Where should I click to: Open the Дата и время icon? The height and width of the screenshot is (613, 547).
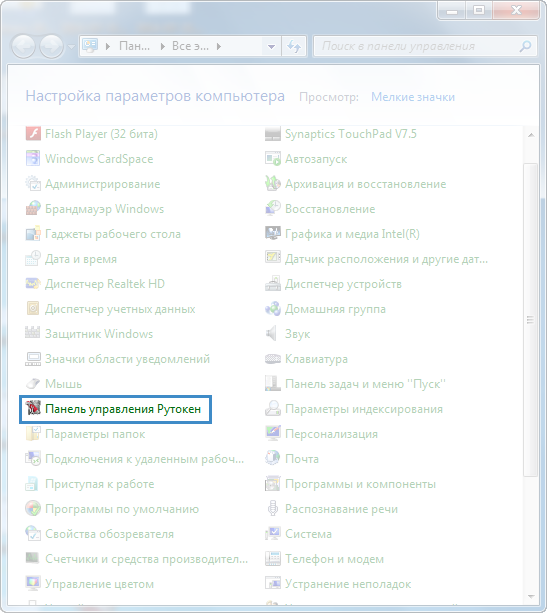point(33,259)
